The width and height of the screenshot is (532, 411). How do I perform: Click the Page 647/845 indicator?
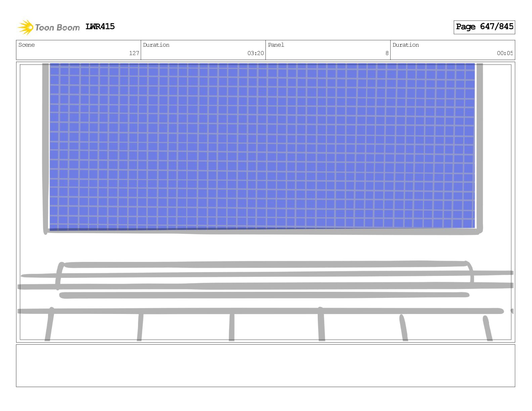click(x=484, y=27)
